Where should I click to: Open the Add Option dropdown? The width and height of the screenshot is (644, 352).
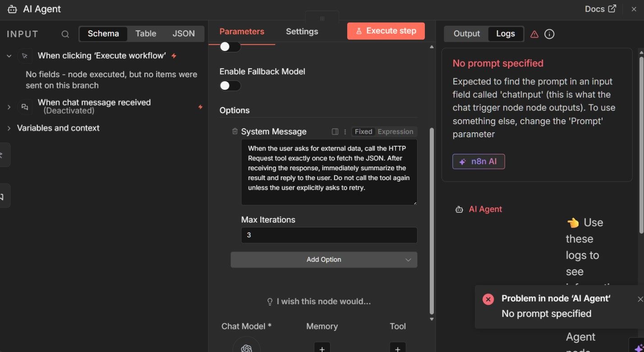[x=324, y=259]
